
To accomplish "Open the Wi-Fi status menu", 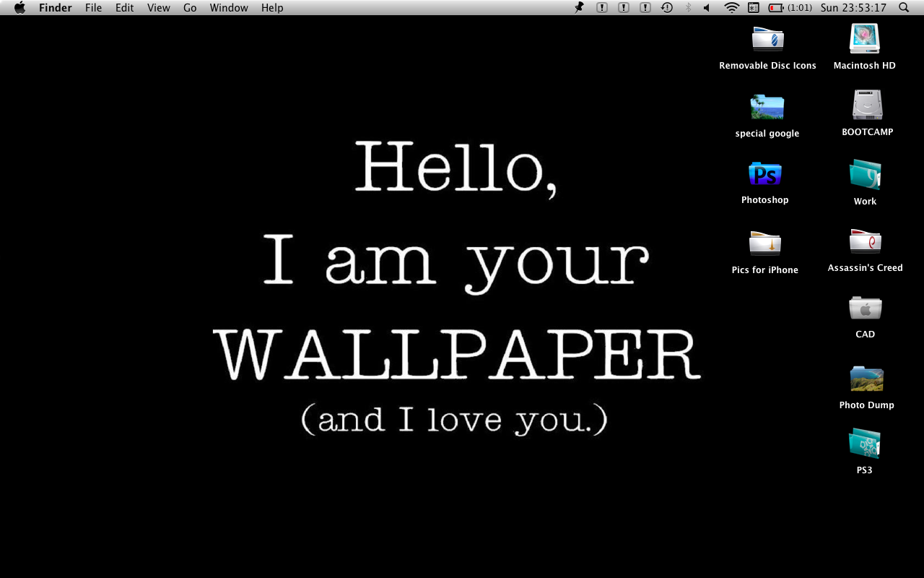I will click(731, 7).
